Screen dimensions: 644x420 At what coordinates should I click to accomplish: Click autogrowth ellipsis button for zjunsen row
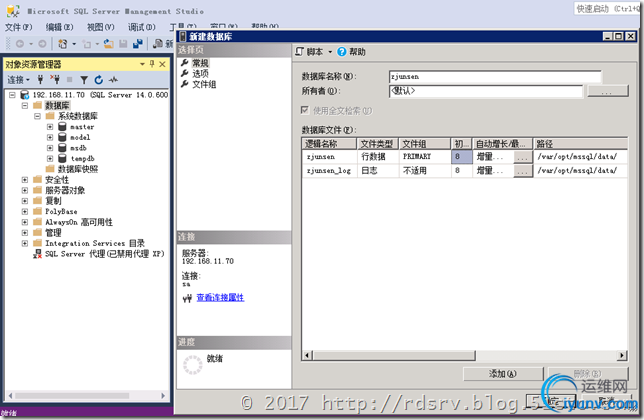[523, 157]
